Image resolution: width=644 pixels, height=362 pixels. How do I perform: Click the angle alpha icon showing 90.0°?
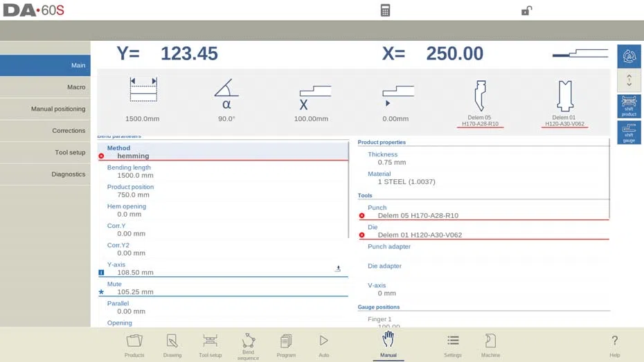tap(226, 100)
